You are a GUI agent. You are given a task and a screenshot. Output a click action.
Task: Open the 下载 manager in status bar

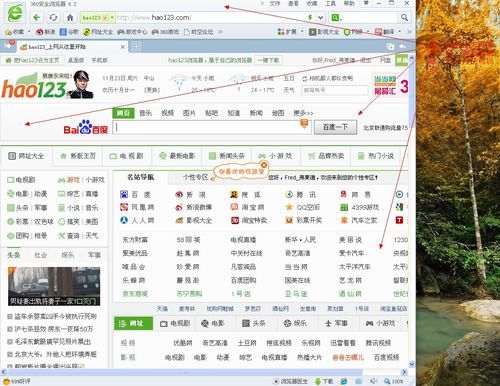pyautogui.click(x=324, y=381)
